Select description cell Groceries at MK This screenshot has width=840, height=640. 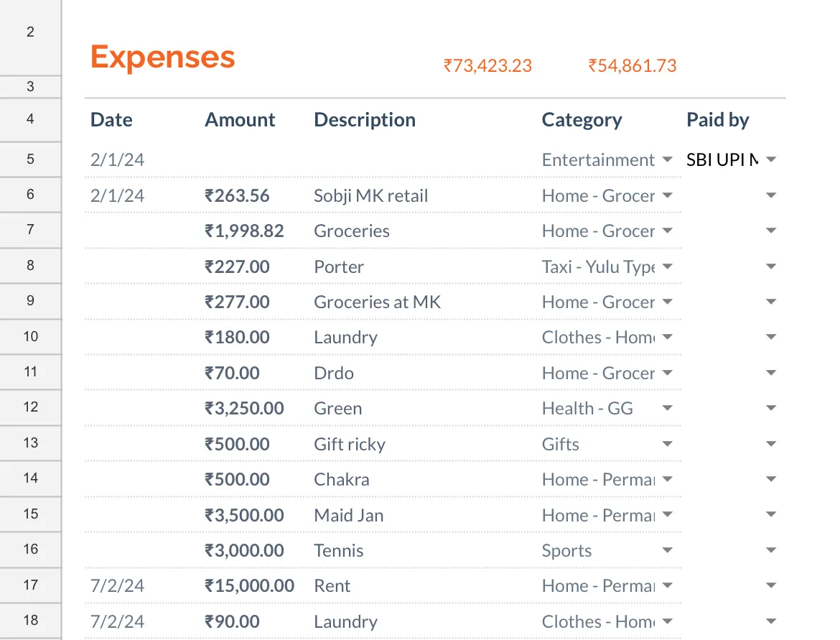pos(377,302)
